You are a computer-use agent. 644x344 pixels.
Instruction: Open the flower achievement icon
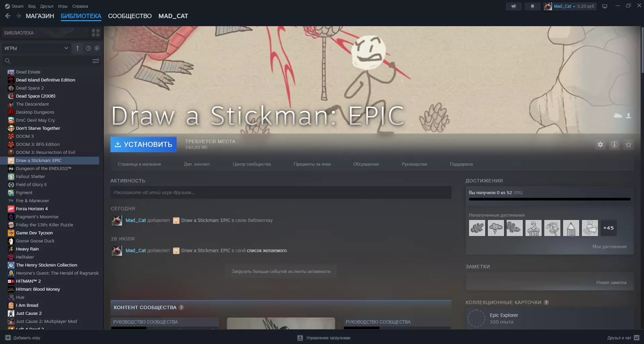[552, 228]
